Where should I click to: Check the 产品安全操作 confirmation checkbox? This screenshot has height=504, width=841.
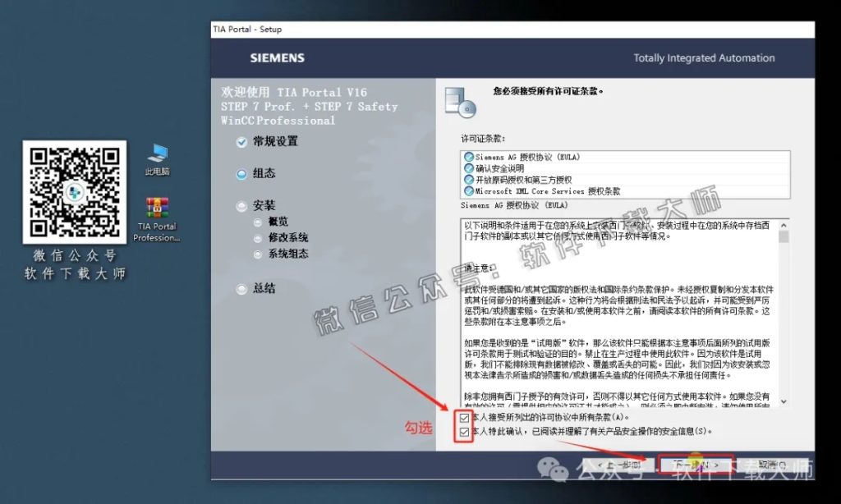tap(464, 433)
